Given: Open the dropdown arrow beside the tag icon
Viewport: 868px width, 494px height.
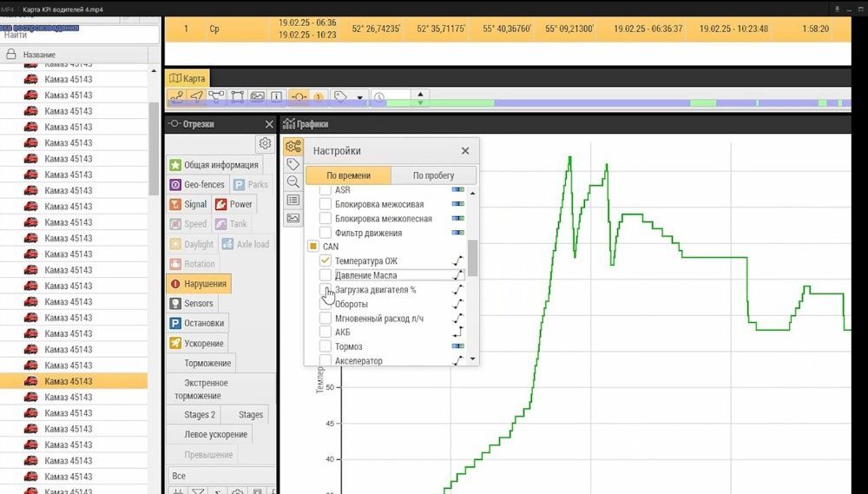Looking at the screenshot, I should 360,97.
